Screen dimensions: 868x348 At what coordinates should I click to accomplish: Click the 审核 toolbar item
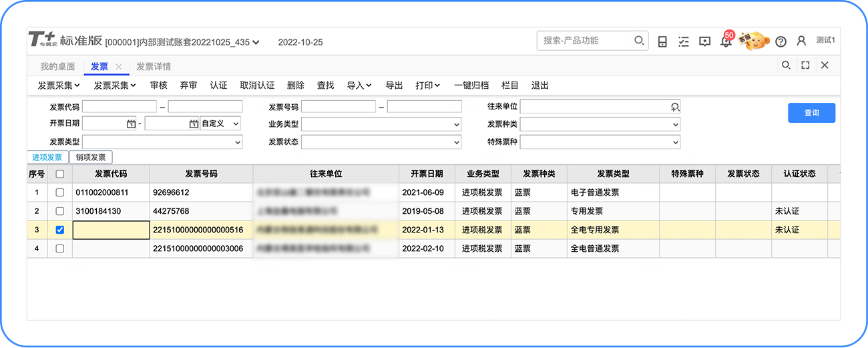[x=159, y=85]
